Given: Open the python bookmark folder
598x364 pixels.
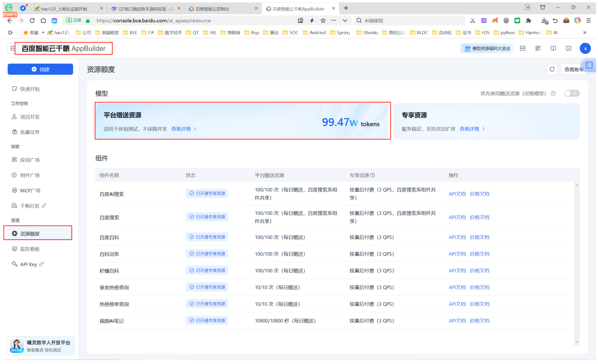Looking at the screenshot, I should click(x=504, y=33).
